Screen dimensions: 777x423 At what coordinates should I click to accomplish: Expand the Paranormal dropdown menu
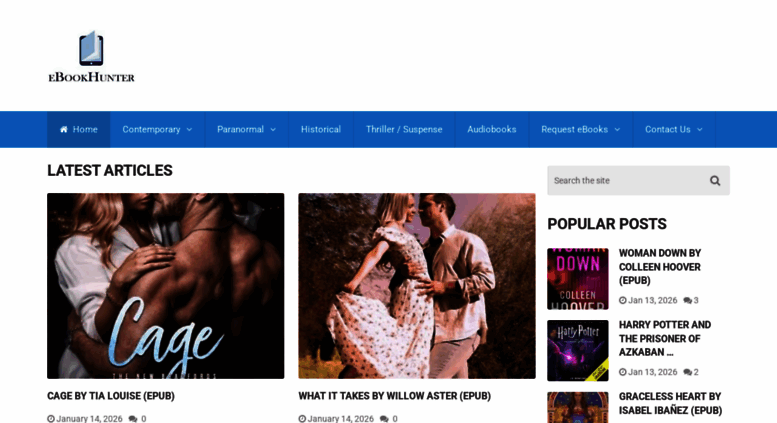[x=246, y=130]
